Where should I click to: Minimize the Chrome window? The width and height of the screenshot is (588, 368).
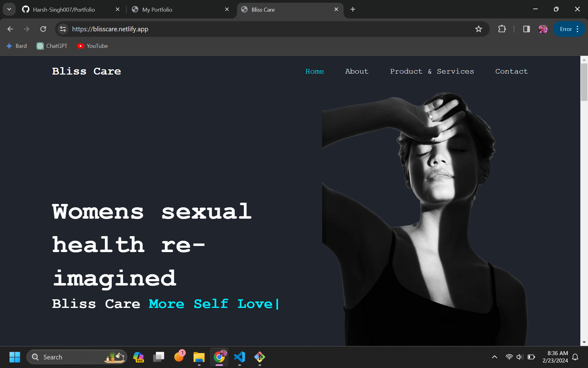point(535,9)
